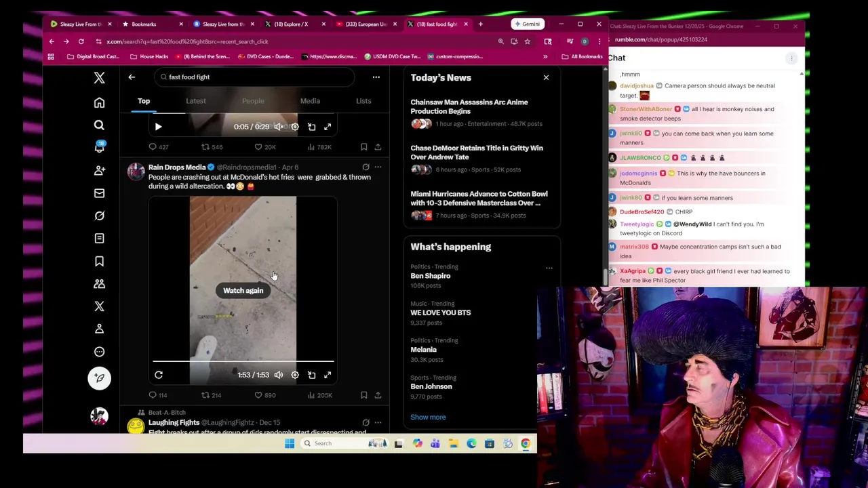Like the top post with 20K likes
The image size is (868, 488).
[265, 147]
